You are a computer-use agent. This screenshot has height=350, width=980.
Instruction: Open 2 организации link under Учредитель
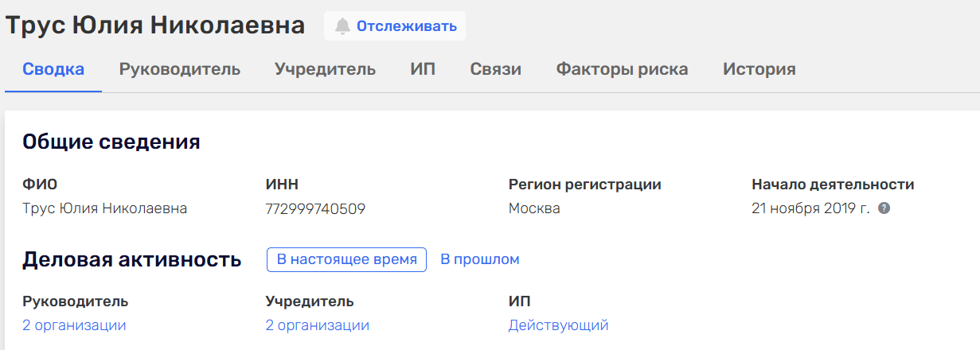point(318,325)
